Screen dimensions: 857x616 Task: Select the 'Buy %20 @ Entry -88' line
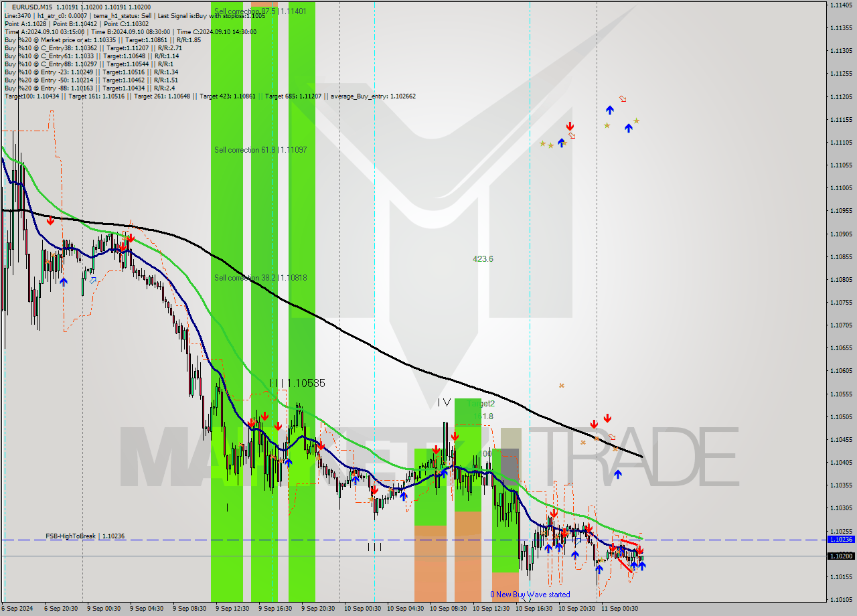tap(90, 88)
